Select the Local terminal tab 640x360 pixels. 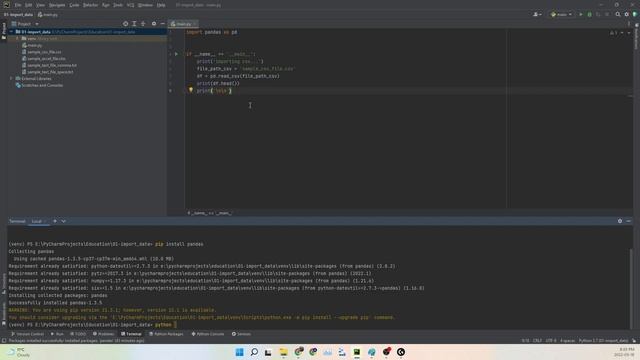[38, 221]
